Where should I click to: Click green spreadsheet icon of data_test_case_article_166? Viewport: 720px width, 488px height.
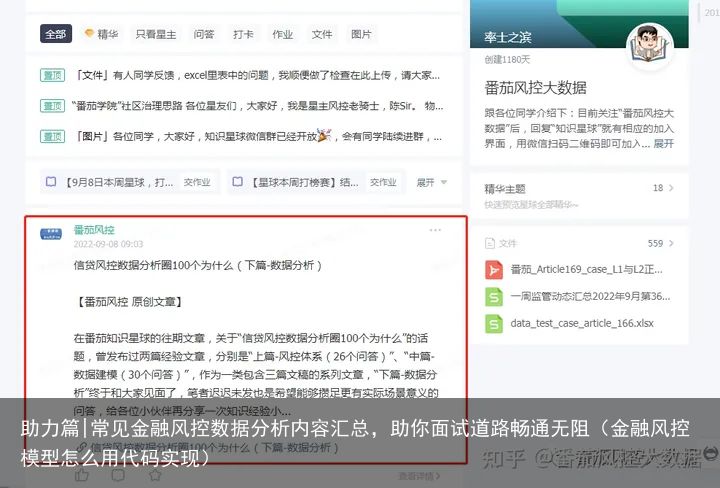click(494, 324)
